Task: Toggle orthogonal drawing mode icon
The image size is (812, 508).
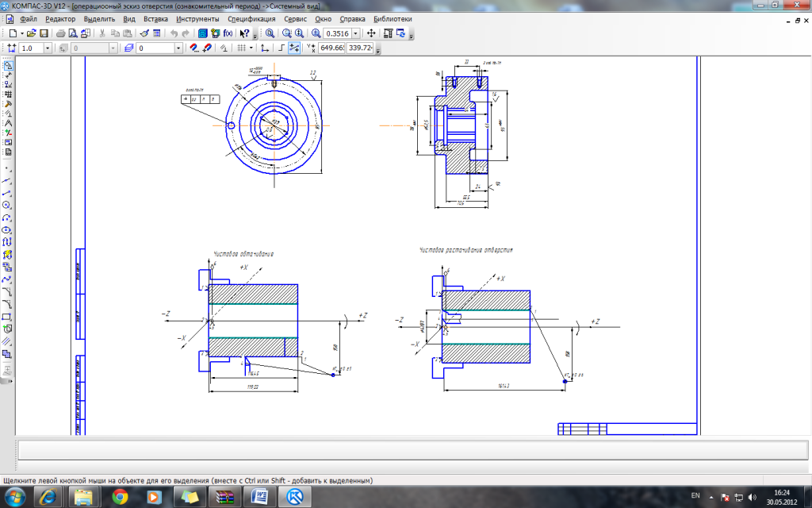Action: (282, 48)
